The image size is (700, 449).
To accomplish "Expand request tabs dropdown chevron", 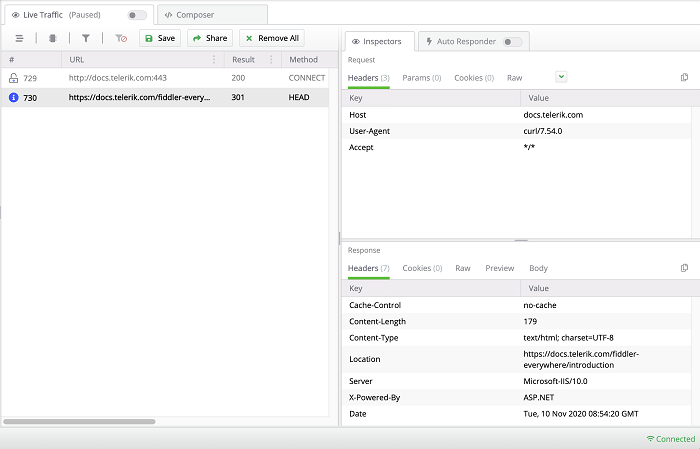I will [x=561, y=77].
